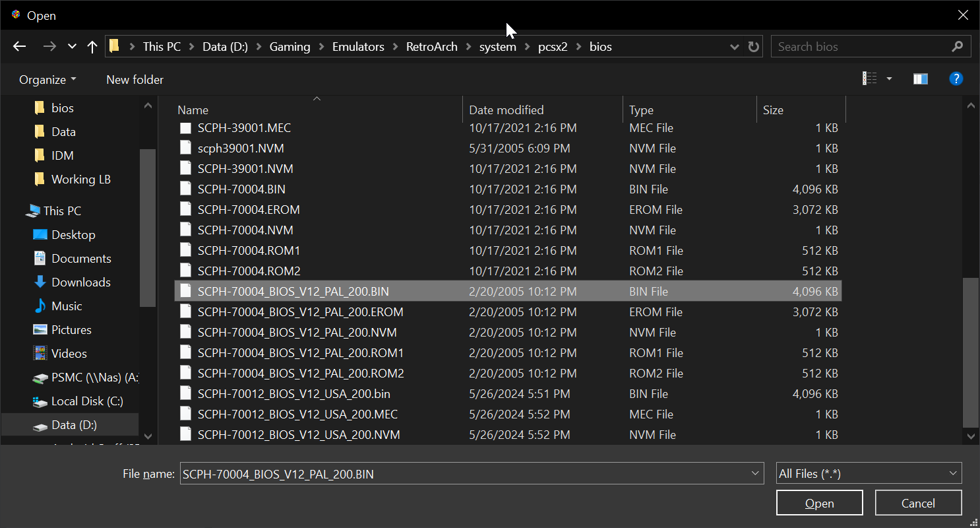980x528 pixels.
Task: Click the file list vertical scrollbar thumb
Action: click(970, 352)
